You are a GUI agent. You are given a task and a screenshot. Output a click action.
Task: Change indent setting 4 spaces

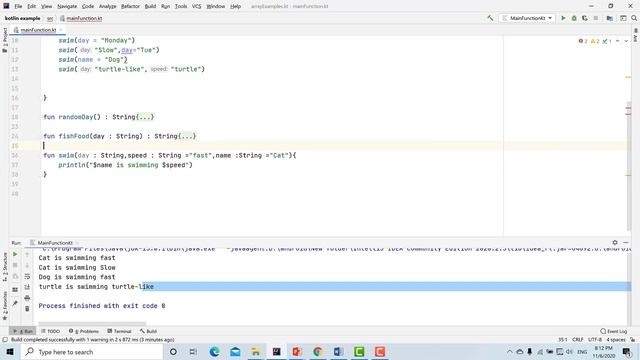[616, 340]
